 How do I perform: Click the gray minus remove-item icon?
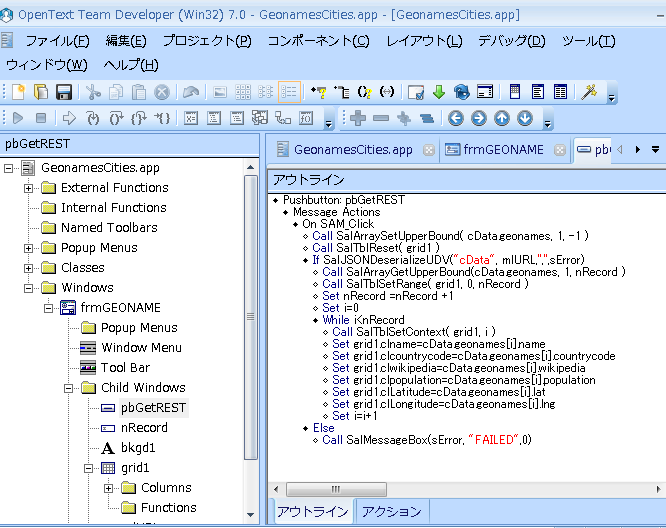(381, 118)
